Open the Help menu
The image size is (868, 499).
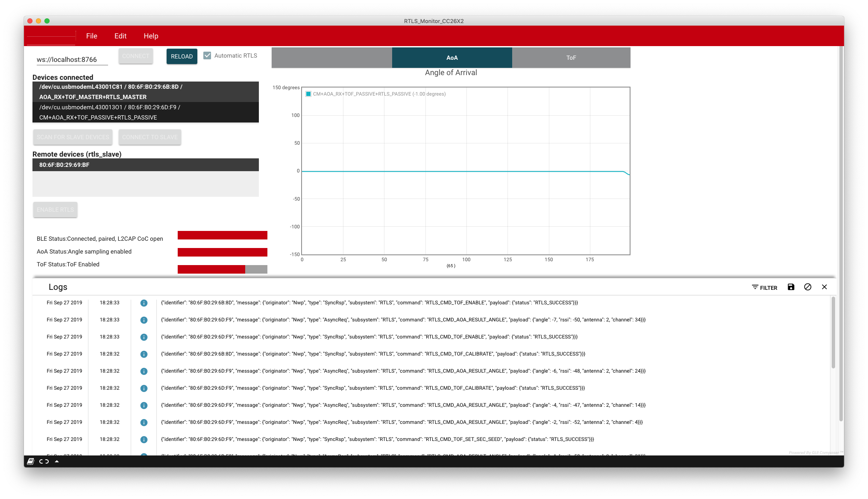[151, 36]
